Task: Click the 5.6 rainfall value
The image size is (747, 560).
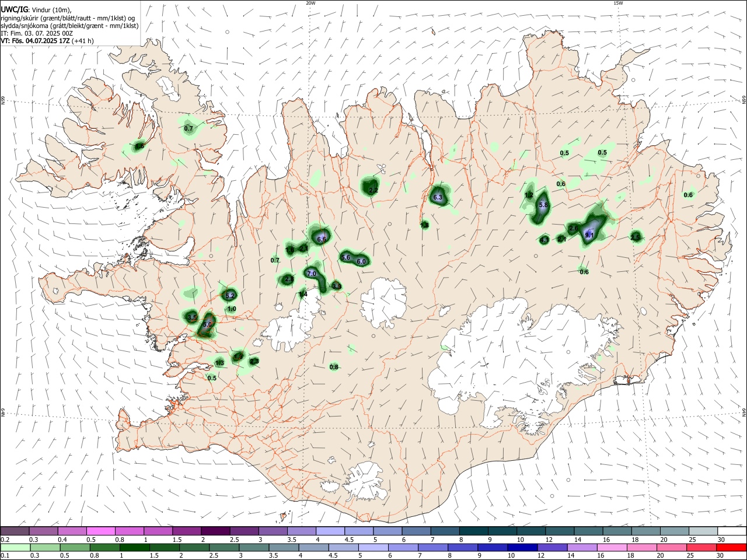Action: coord(345,257)
